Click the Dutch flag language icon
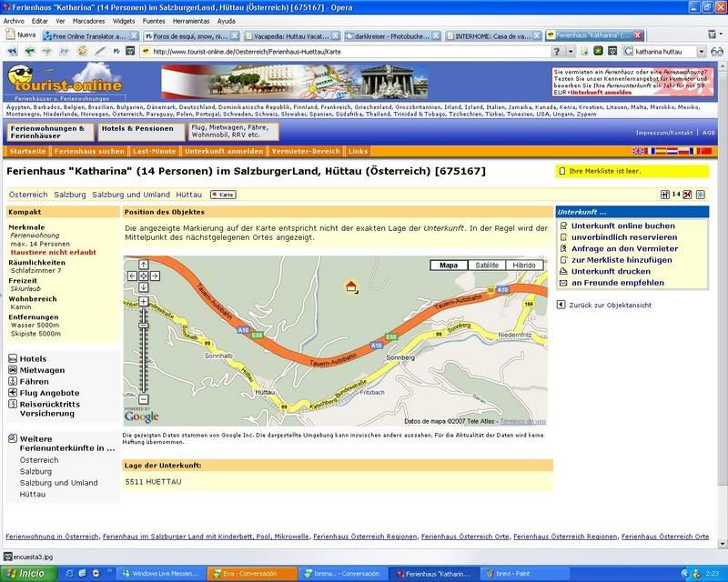728x582 pixels. [x=672, y=151]
